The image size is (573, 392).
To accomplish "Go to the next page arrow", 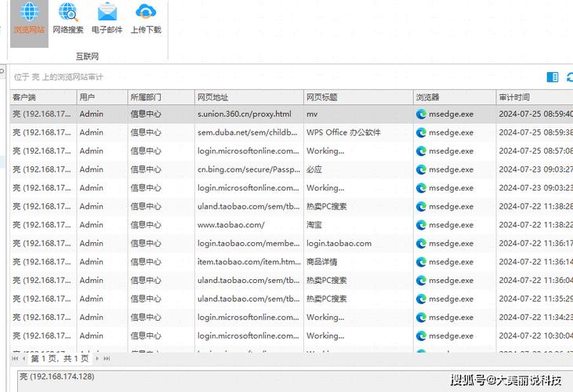I will (x=98, y=358).
